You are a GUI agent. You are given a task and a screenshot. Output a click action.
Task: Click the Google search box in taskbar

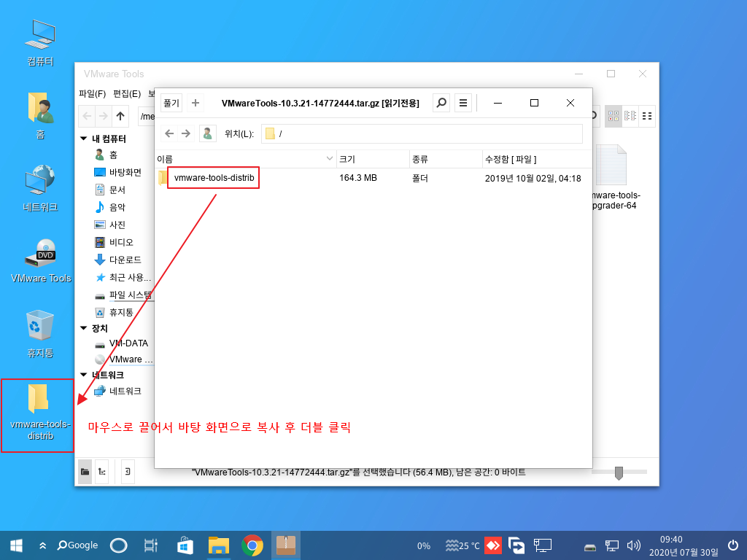77,545
